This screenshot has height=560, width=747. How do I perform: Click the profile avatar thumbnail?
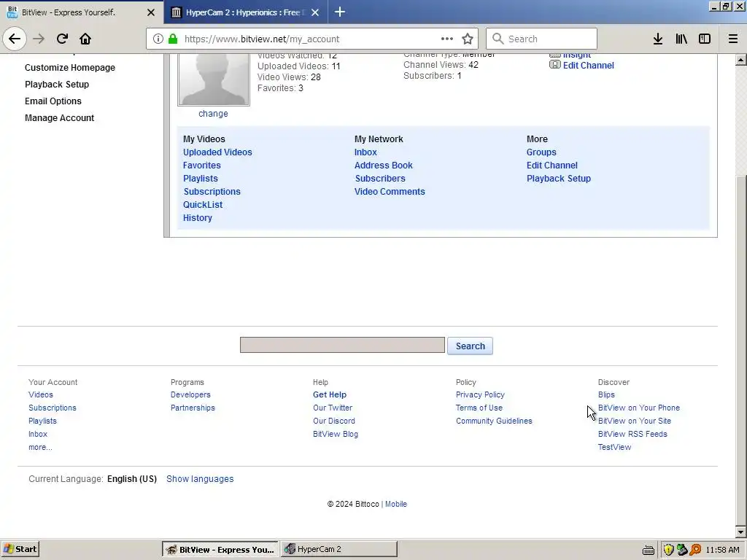click(x=214, y=79)
